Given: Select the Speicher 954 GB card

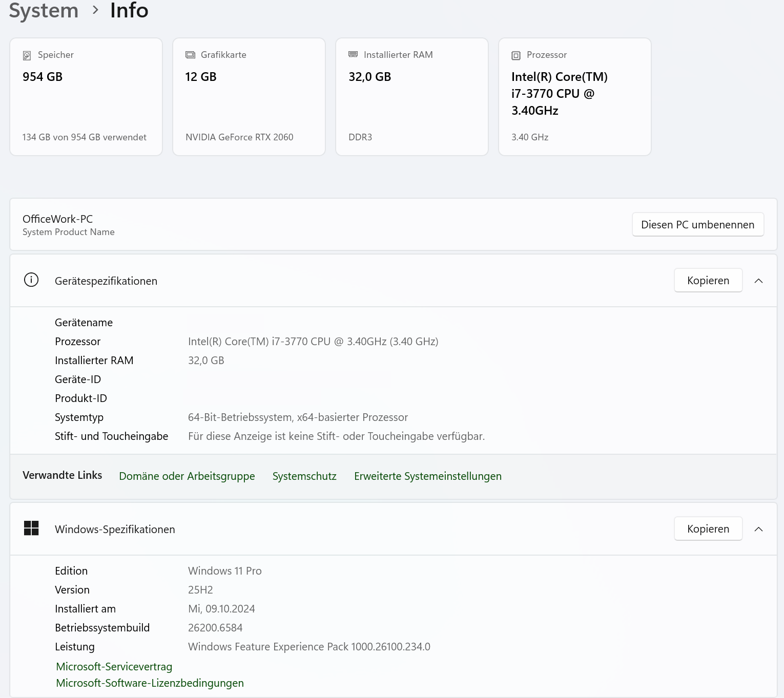Looking at the screenshot, I should click(86, 97).
